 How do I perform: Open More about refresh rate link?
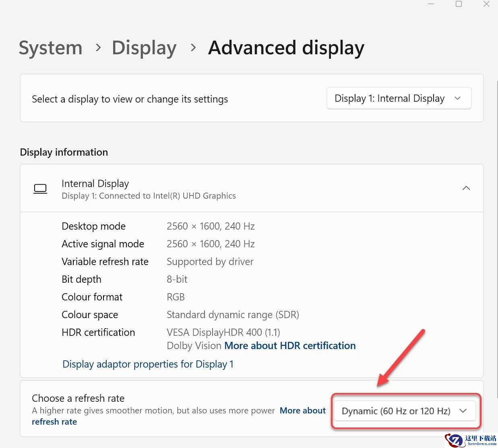click(302, 411)
